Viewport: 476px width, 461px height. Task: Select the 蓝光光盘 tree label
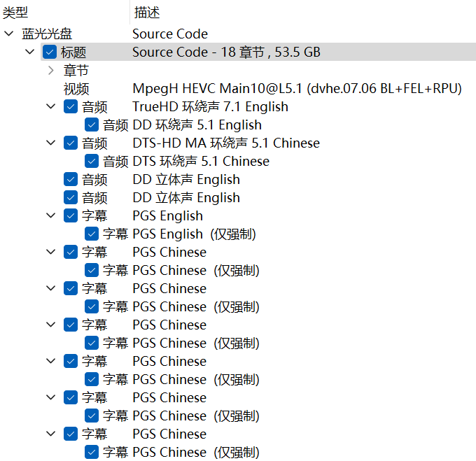(x=47, y=34)
